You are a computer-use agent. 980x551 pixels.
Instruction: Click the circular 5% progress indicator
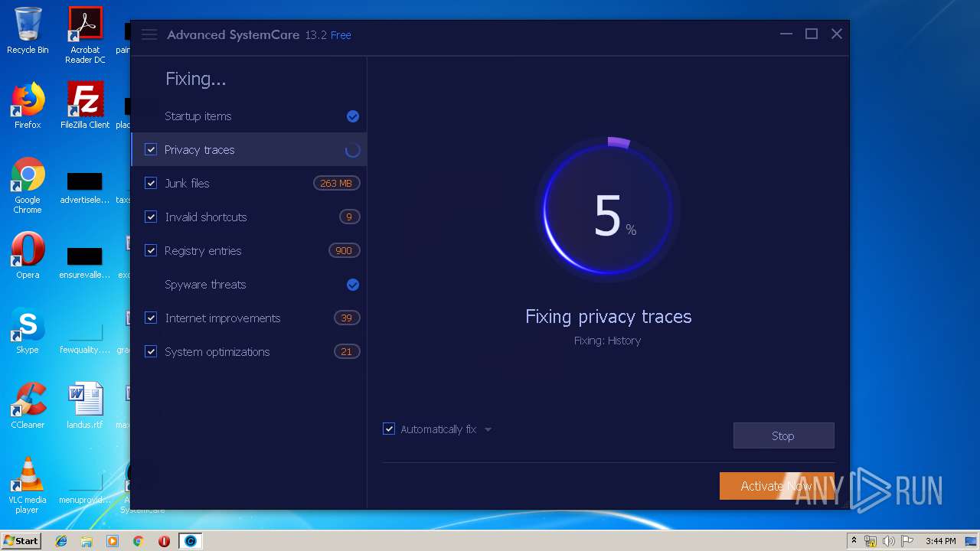(x=608, y=209)
